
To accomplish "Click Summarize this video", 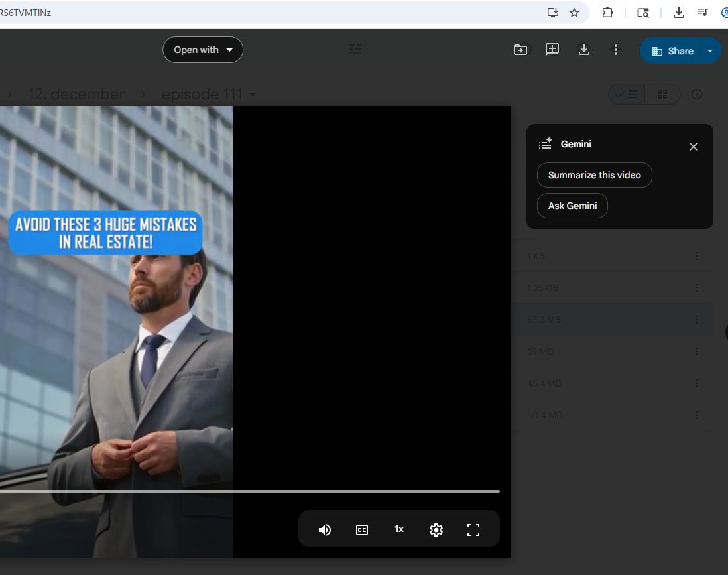I will pos(594,175).
